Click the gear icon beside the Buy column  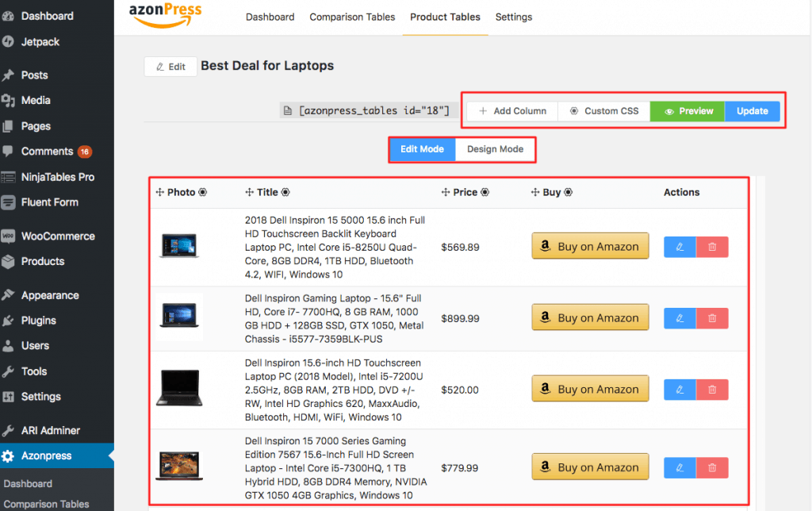[568, 192]
